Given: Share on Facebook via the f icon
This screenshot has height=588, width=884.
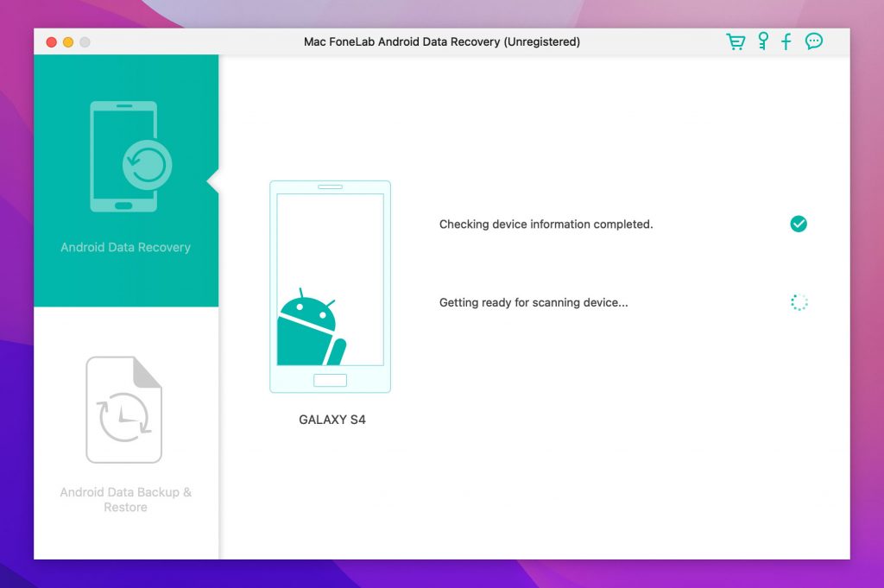Looking at the screenshot, I should 786,41.
